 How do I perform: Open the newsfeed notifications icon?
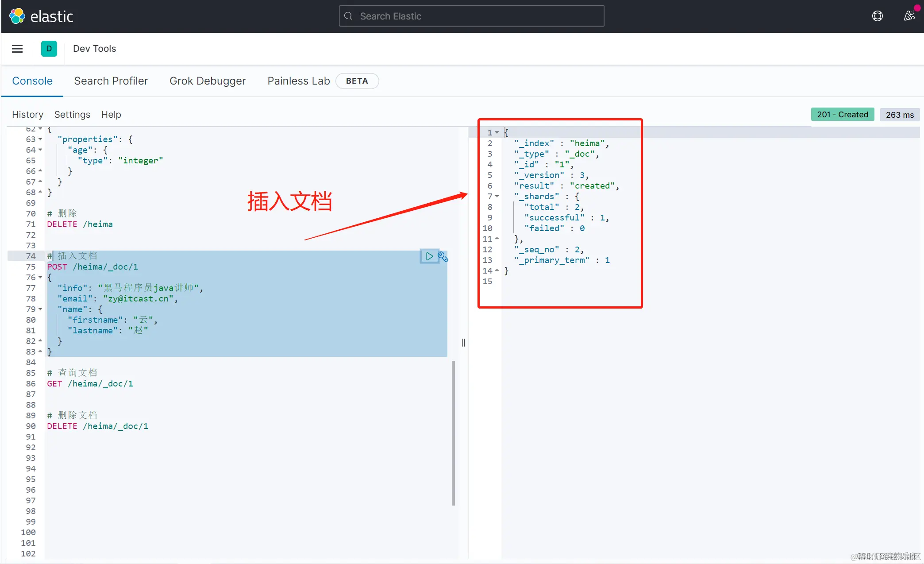tap(909, 16)
